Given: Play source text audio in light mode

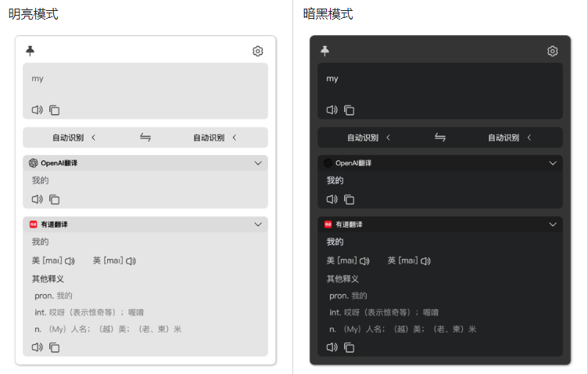Looking at the screenshot, I should click(x=37, y=110).
